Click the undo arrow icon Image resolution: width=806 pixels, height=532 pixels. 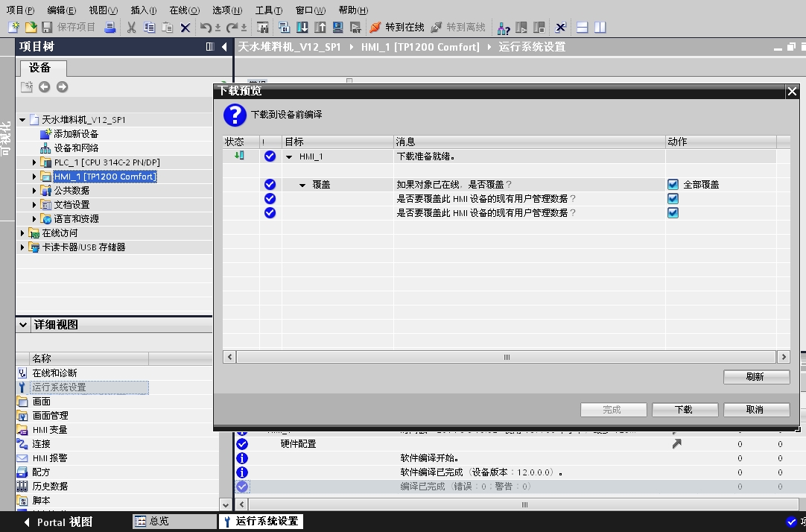[x=206, y=28]
